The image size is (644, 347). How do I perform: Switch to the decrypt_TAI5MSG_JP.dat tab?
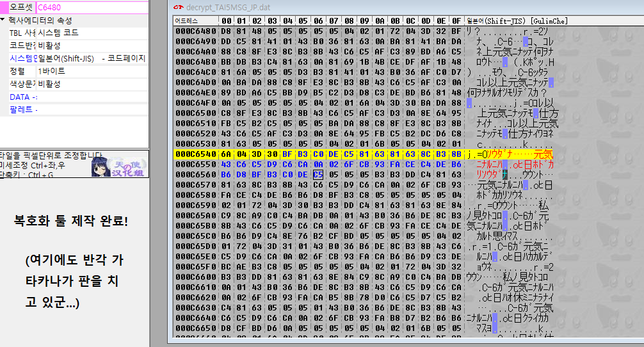(228, 8)
